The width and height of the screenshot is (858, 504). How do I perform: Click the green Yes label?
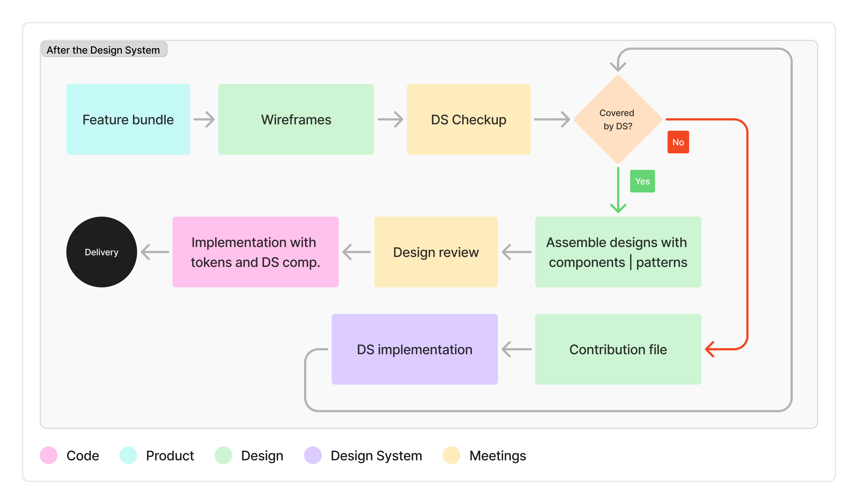coord(642,181)
